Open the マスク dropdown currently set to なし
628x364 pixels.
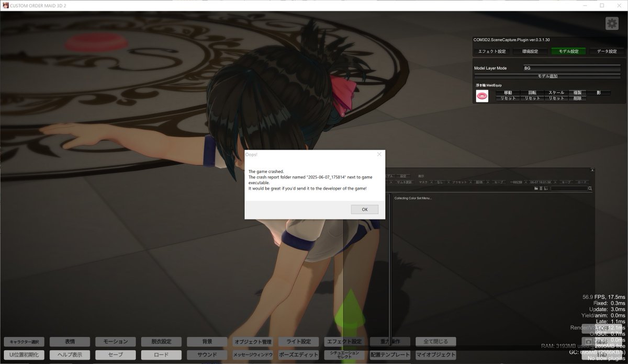[x=440, y=182]
